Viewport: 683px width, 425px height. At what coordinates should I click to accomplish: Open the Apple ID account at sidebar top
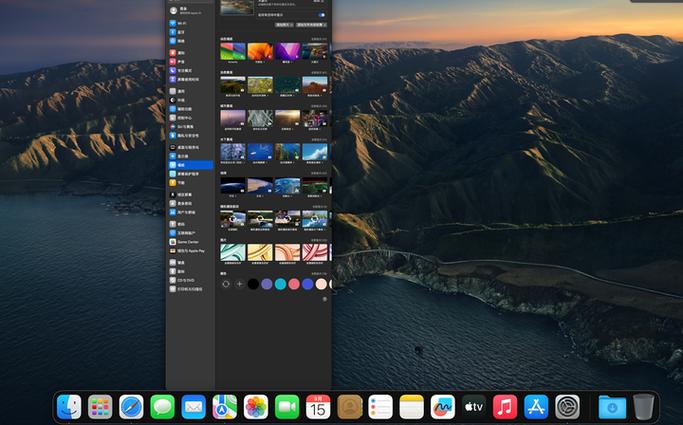182,10
